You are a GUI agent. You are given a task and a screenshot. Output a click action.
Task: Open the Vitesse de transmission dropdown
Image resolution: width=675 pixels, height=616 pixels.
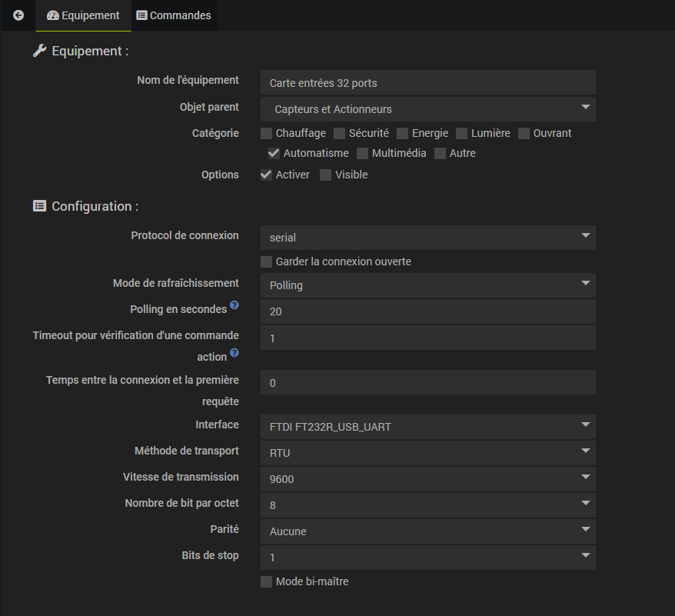coord(428,479)
